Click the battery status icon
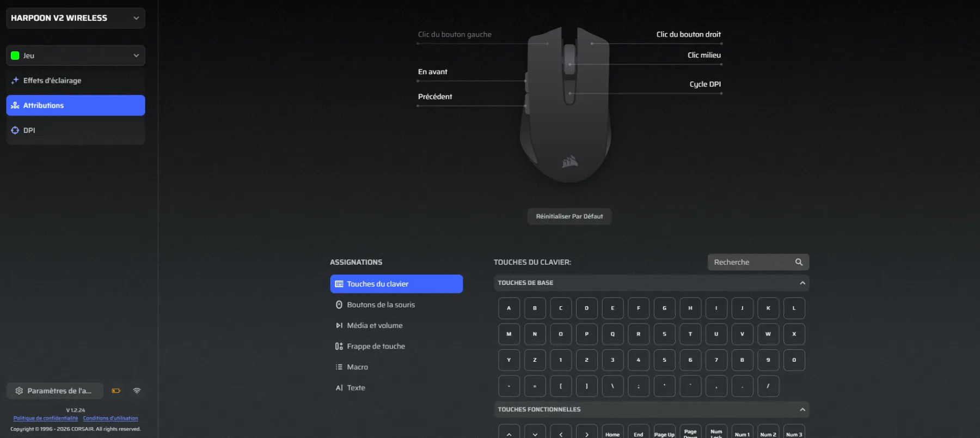 [x=116, y=391]
